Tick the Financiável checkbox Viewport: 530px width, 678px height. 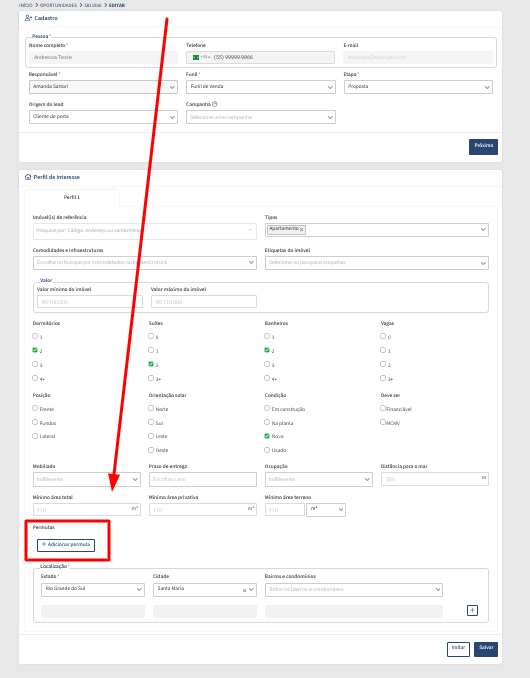coord(383,408)
